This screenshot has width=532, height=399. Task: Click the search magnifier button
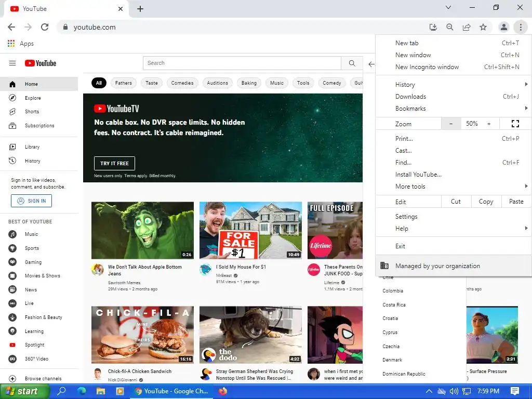(352, 63)
